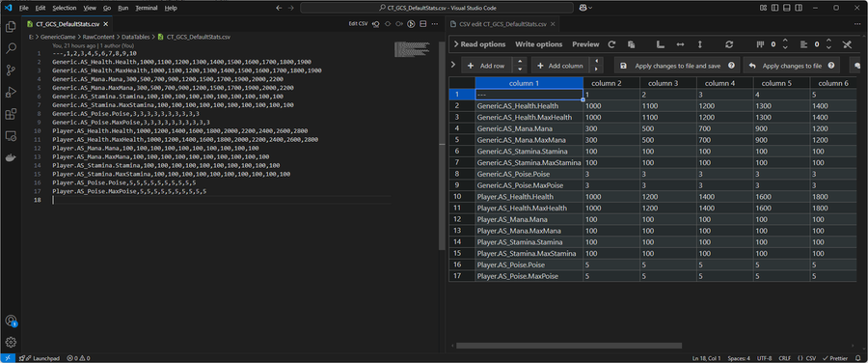Screen dimensions: 868x363
Task: Open Remote Explorer view
Action: tap(10, 136)
